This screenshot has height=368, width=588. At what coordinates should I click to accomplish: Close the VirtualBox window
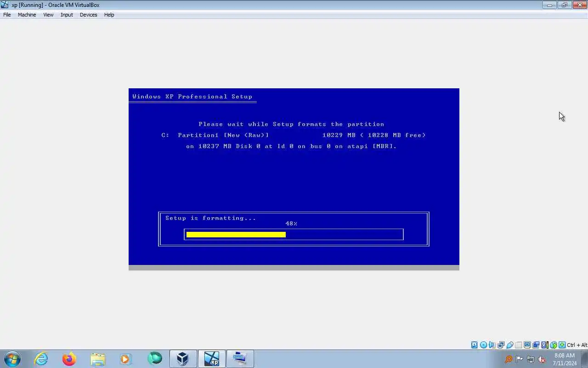tap(579, 5)
